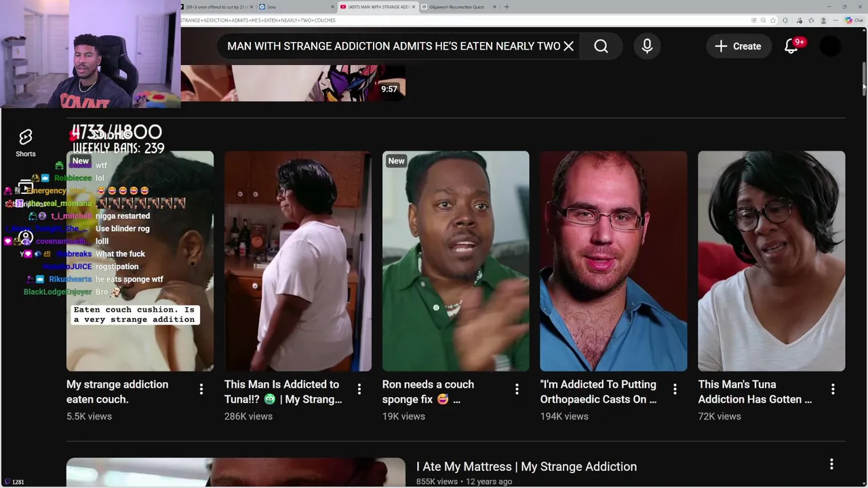Open a new browser tab
Viewport: 868px width, 488px height.
[507, 7]
